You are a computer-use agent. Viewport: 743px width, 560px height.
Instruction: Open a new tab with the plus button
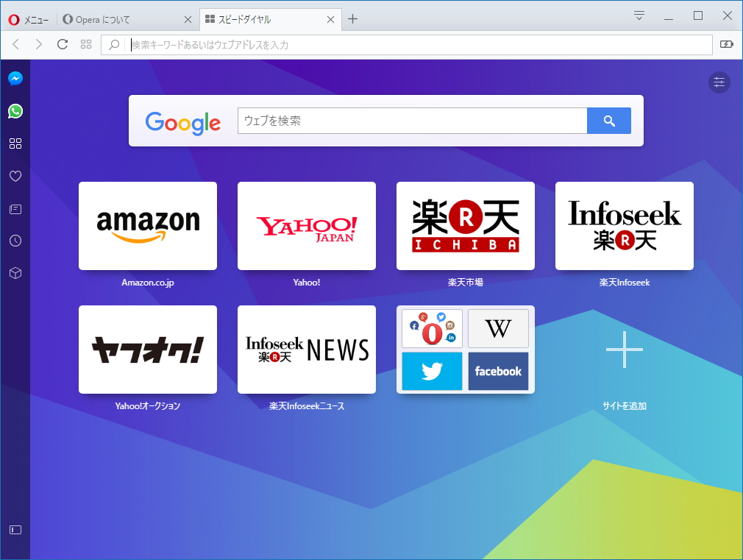352,20
